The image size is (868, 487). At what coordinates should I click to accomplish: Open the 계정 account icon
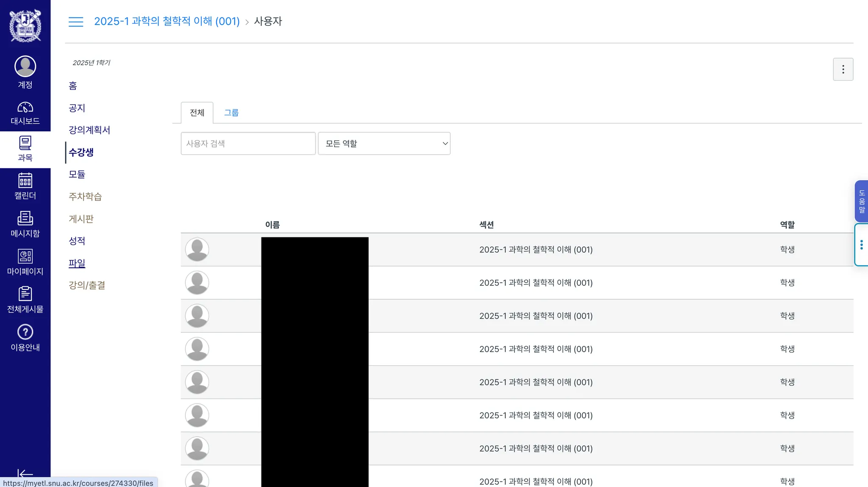[25, 67]
